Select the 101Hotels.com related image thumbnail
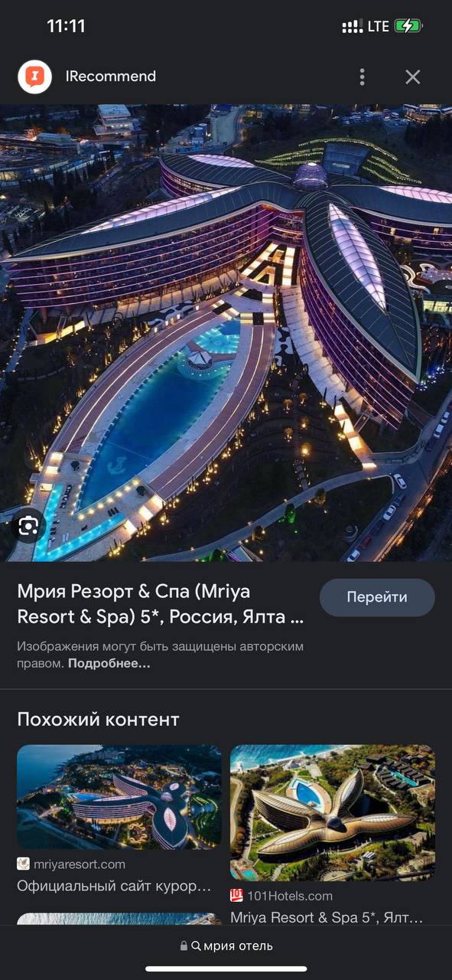The height and width of the screenshot is (980, 452). [x=333, y=812]
